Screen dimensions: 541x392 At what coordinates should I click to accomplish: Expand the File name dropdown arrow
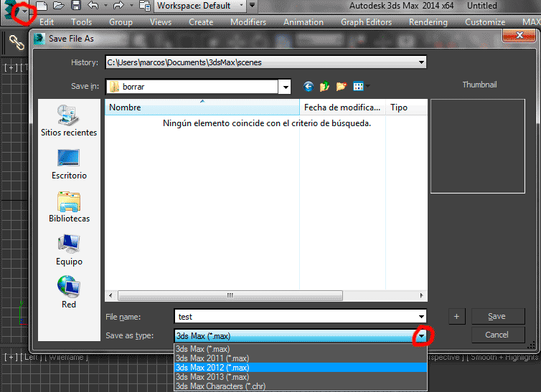pos(421,317)
